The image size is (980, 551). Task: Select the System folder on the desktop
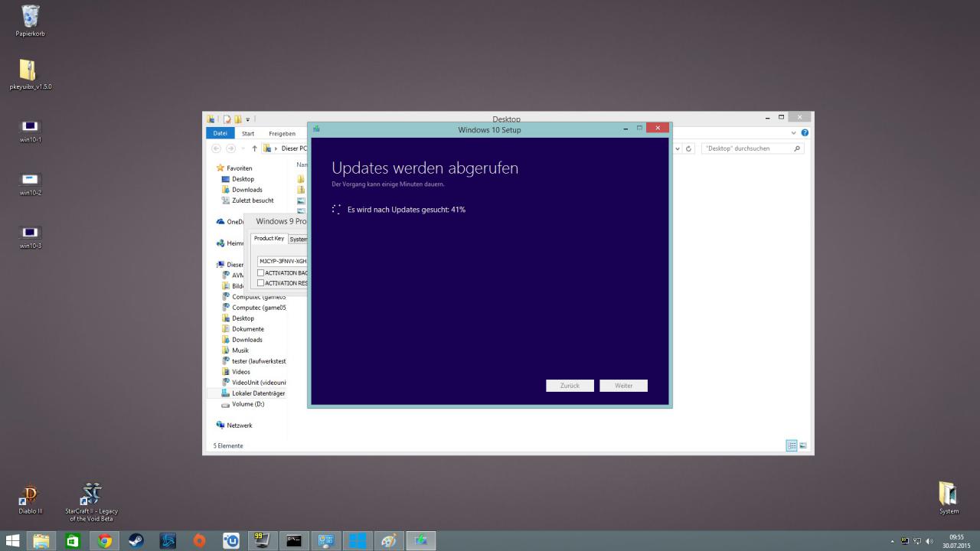click(x=949, y=497)
